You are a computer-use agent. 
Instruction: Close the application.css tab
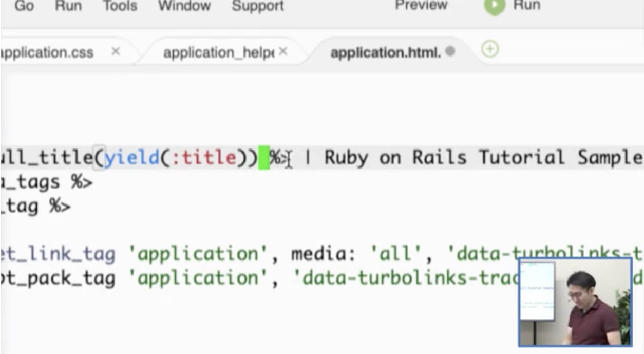coord(116,51)
